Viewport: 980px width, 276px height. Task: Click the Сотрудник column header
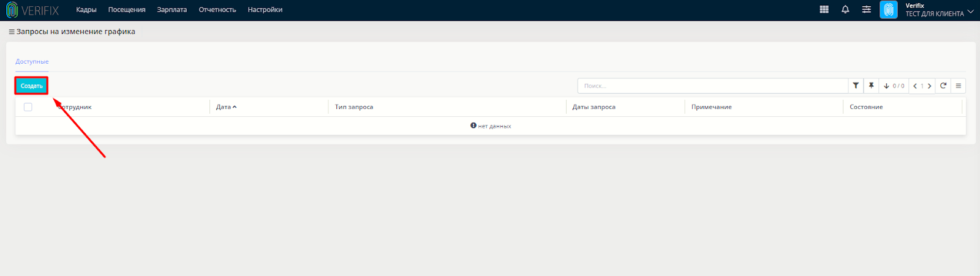tap(75, 106)
